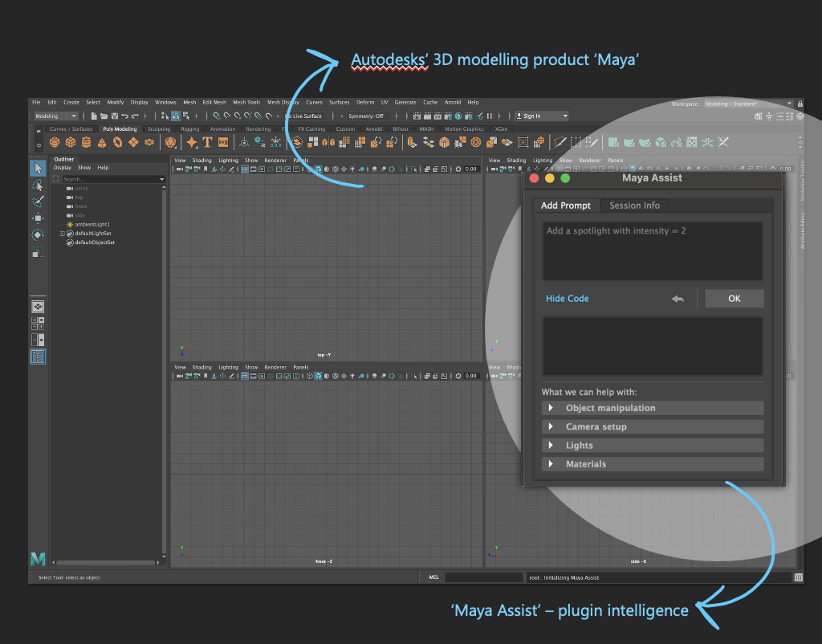Click the Maya M logo icon
Image resolution: width=822 pixels, height=644 pixels.
click(38, 559)
